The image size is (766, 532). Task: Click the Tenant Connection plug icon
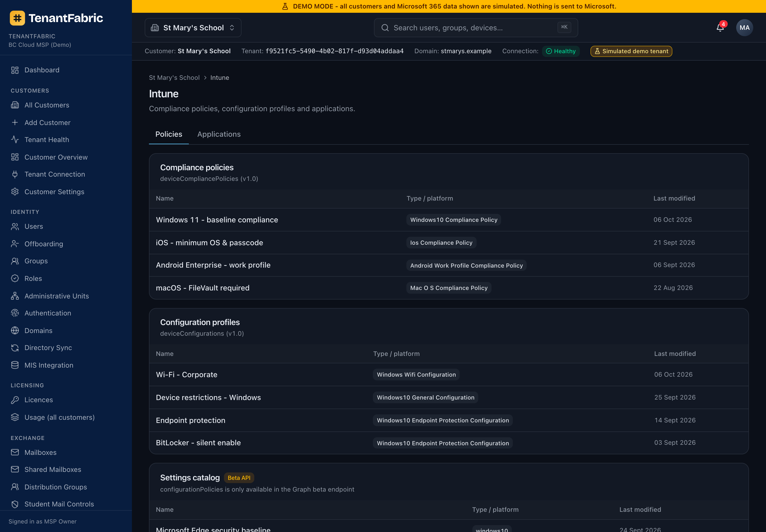coord(15,174)
